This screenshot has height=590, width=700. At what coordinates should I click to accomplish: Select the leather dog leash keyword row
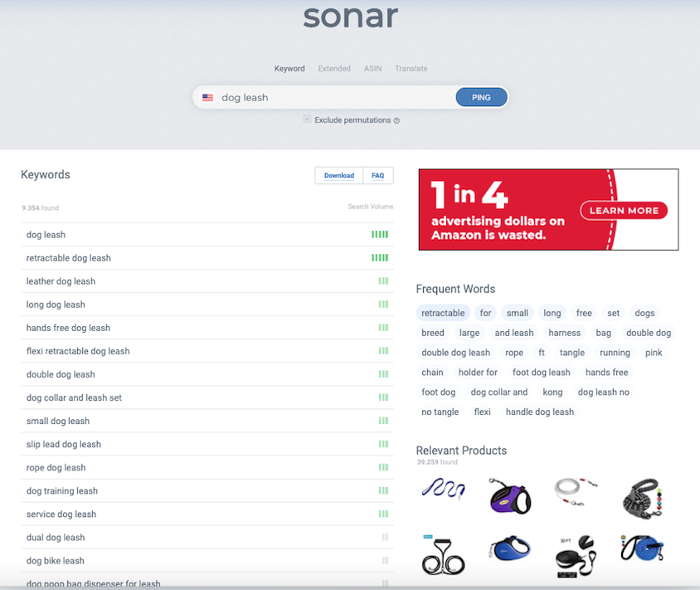tap(207, 281)
